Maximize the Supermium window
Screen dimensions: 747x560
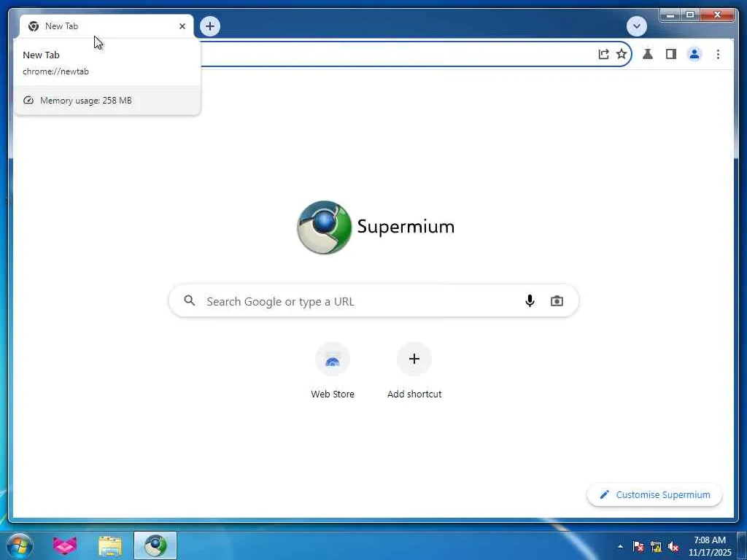coord(690,15)
